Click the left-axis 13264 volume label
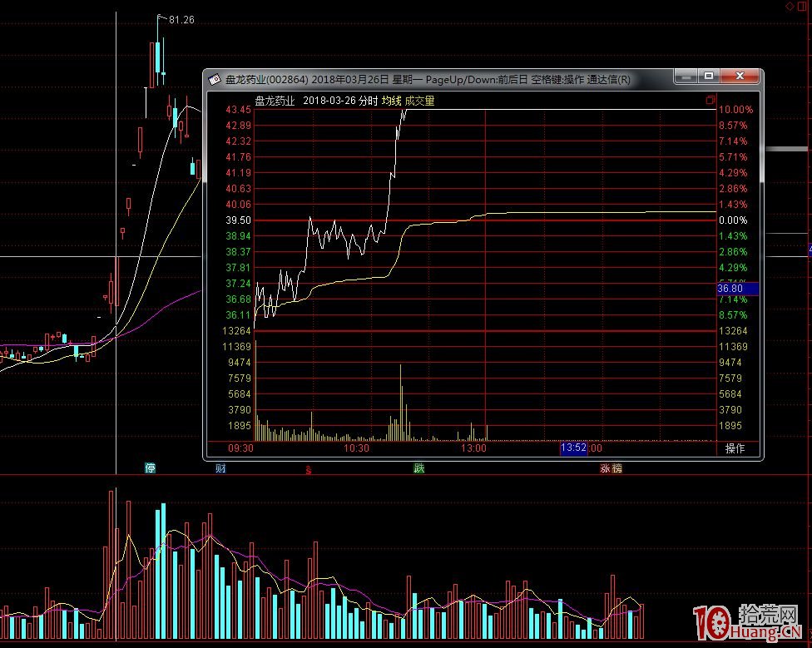Image resolution: width=812 pixels, height=648 pixels. tap(236, 331)
